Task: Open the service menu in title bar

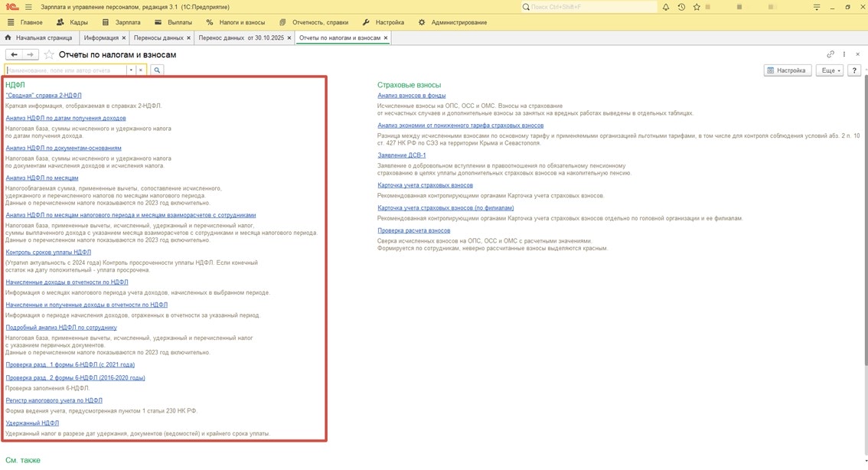Action: [817, 7]
